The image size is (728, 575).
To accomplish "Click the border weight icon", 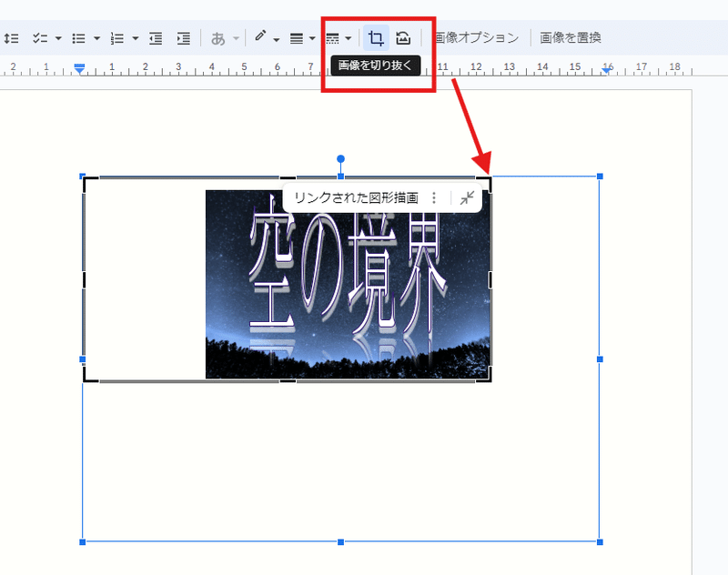I will (297, 38).
